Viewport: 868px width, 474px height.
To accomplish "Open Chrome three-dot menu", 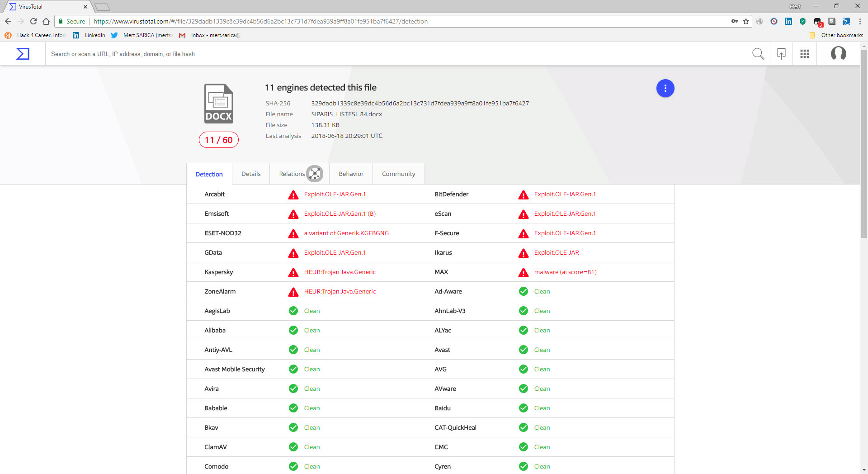I will (x=860, y=21).
